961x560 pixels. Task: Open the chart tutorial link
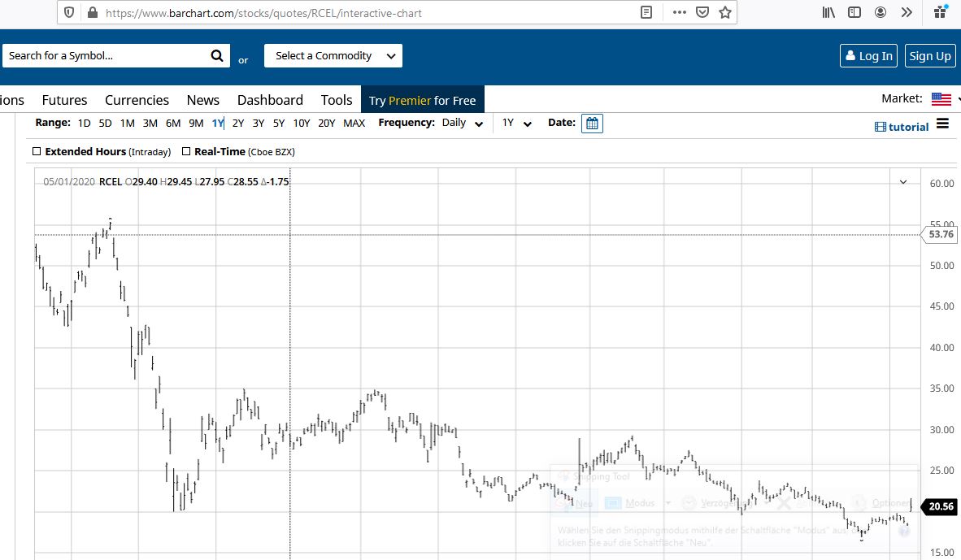pyautogui.click(x=902, y=127)
